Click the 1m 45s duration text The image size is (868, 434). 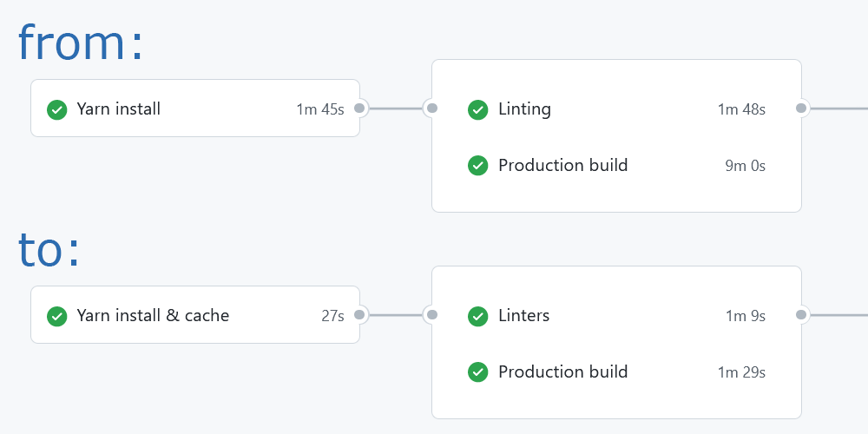(x=320, y=109)
